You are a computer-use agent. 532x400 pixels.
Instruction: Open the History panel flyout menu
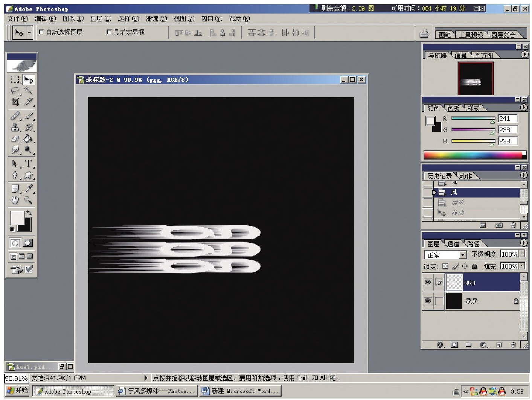(x=524, y=175)
